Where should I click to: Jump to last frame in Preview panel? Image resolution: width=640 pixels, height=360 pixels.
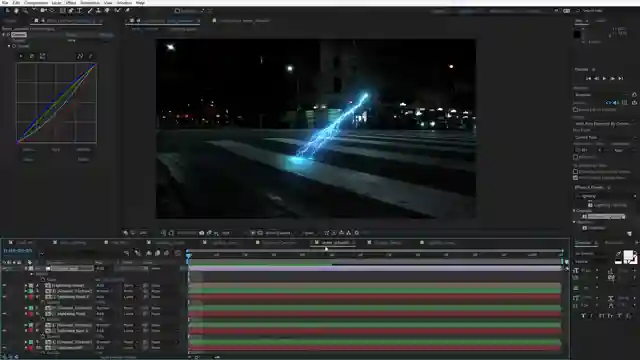pyautogui.click(x=621, y=78)
